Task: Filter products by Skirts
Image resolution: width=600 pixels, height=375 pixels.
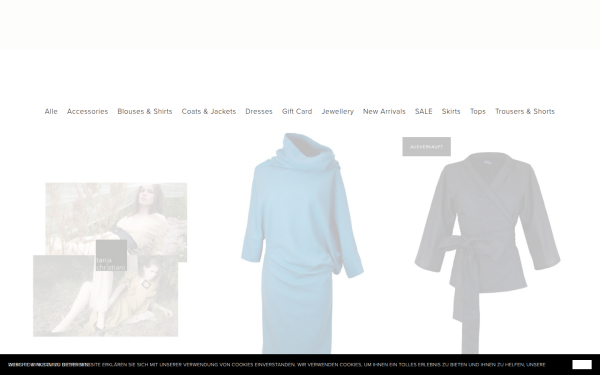Action: pyautogui.click(x=451, y=111)
